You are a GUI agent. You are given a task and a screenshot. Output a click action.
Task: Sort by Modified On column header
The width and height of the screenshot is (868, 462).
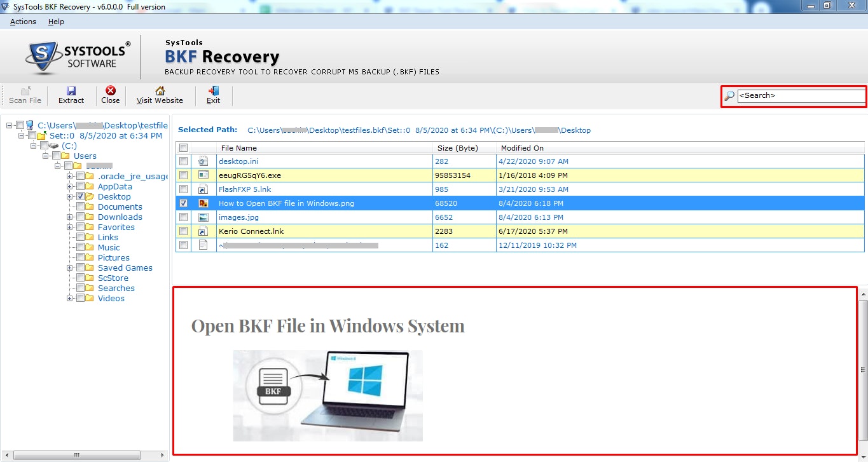pos(680,148)
